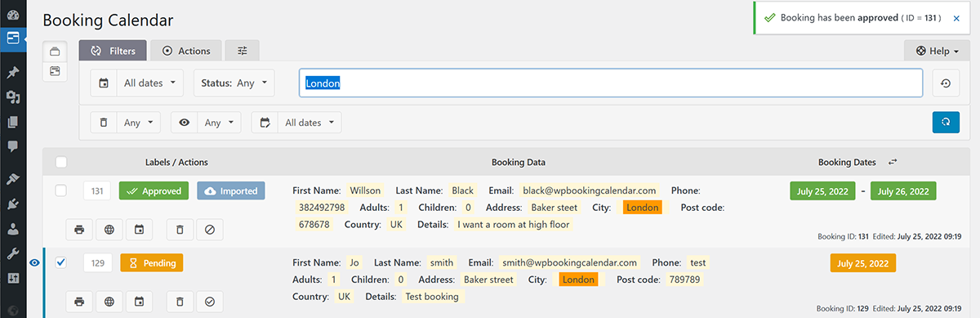
Task: Click highlighted London in booking 129
Action: (x=579, y=280)
